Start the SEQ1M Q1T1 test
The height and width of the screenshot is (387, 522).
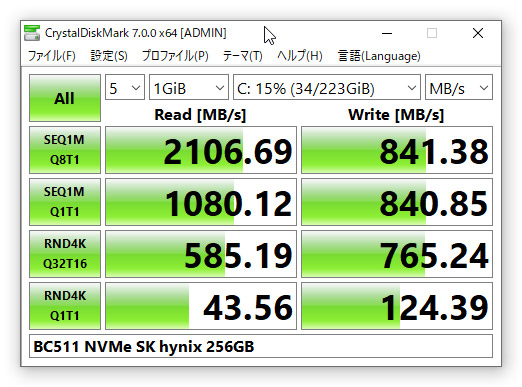pos(65,202)
